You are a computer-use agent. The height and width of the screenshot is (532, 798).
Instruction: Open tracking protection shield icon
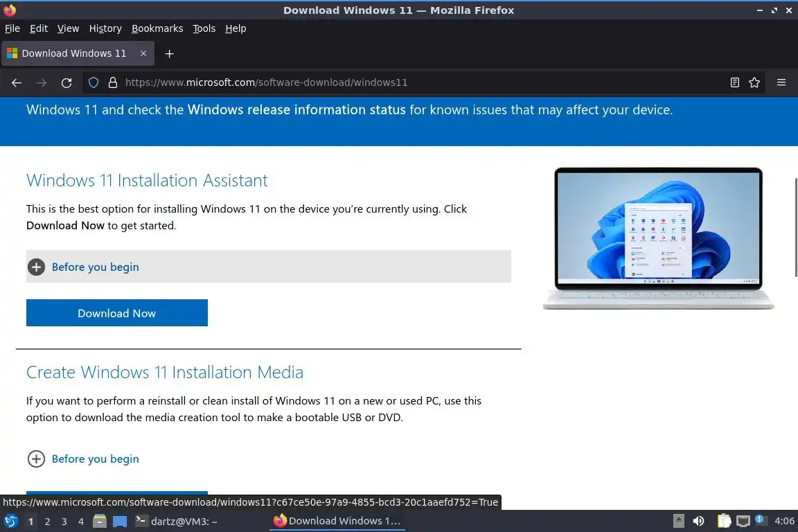[94, 82]
